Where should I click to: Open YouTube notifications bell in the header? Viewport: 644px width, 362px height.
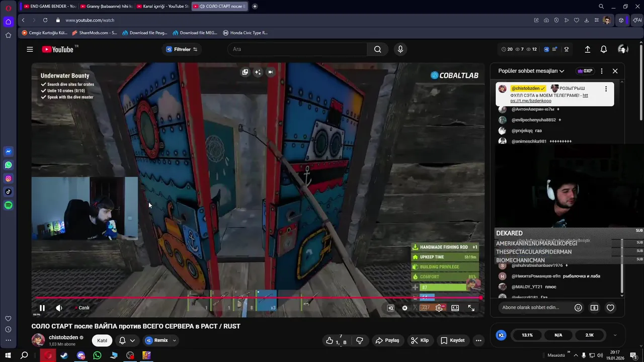[x=604, y=49]
